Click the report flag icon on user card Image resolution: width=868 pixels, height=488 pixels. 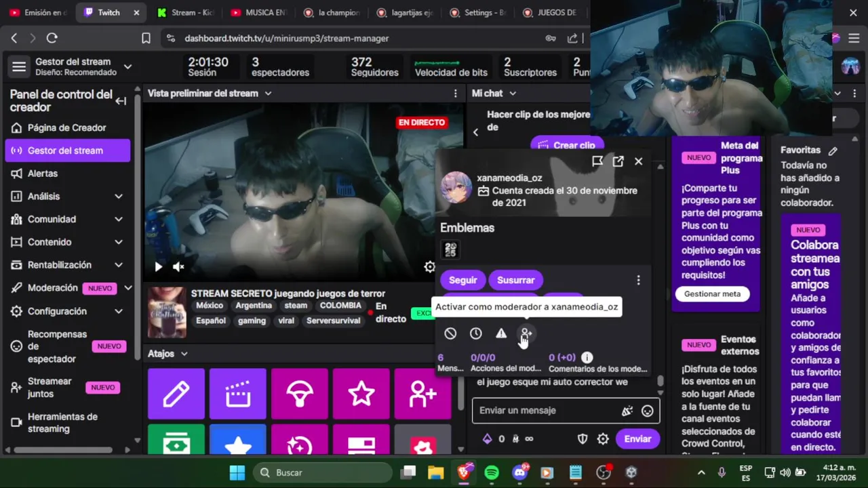(597, 161)
